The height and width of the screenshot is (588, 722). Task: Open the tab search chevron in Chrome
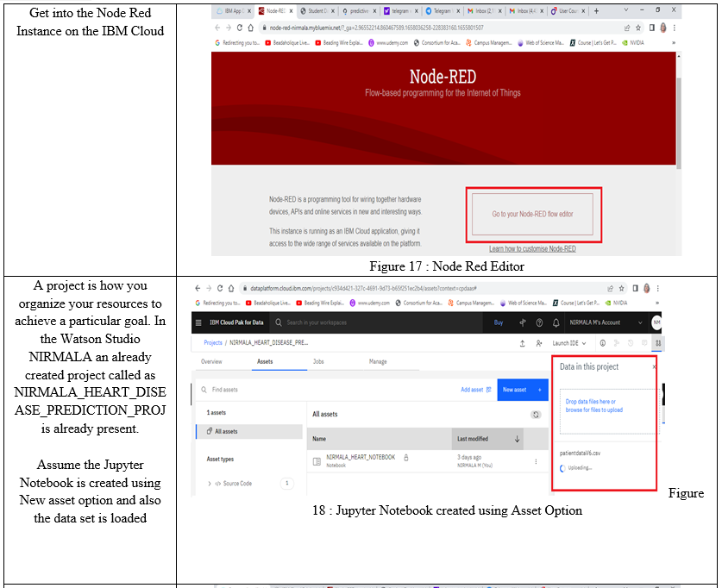pos(625,9)
